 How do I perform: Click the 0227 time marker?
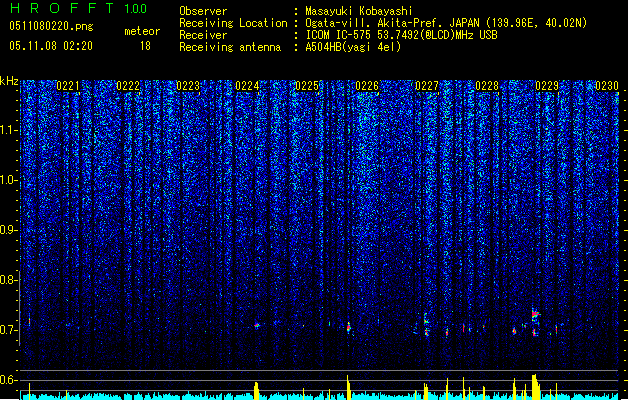tap(427, 86)
